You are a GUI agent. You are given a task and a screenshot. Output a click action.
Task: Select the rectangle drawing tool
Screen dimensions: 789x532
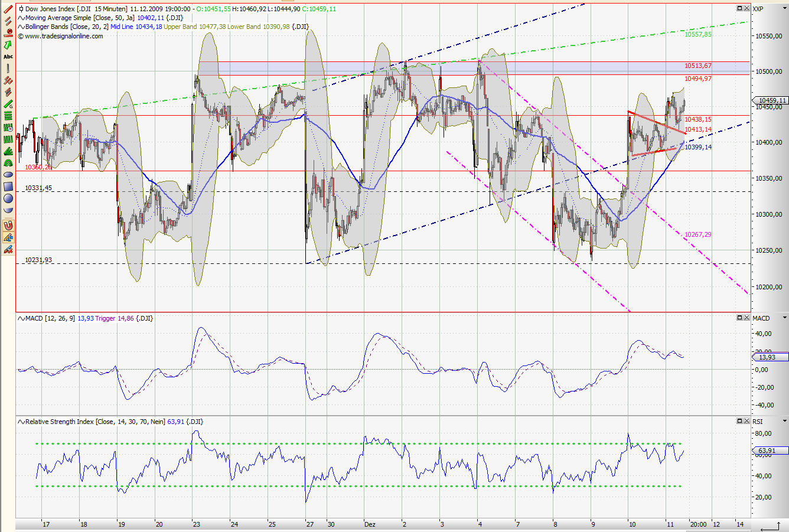(x=8, y=187)
